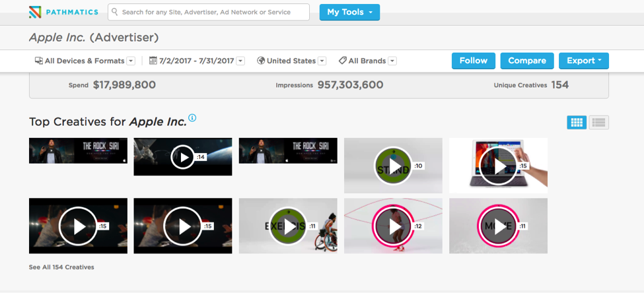Select the All Devices & Formats filter label
The height and width of the screenshot is (293, 644).
(x=85, y=61)
